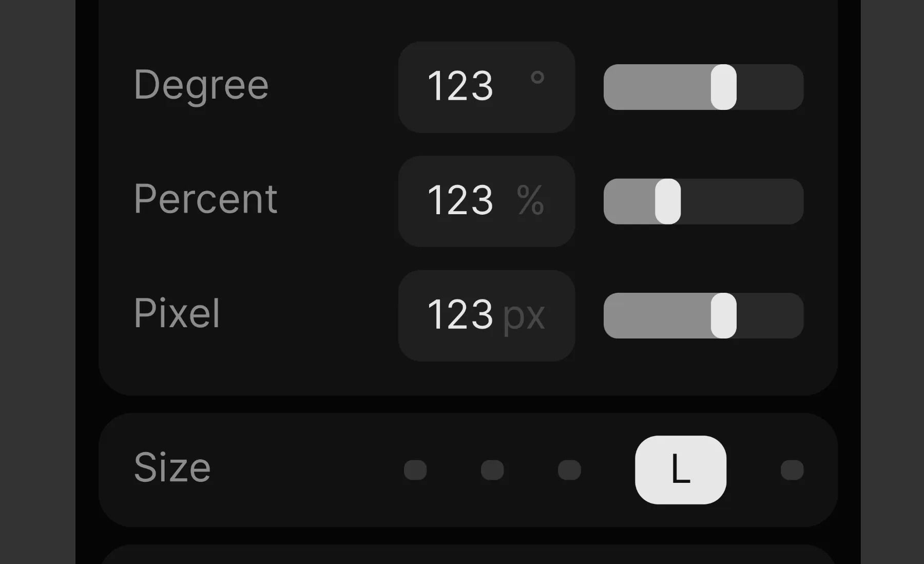Viewport: 924px width, 564px height.
Task: Choose the third size dot before L
Action: point(569,470)
